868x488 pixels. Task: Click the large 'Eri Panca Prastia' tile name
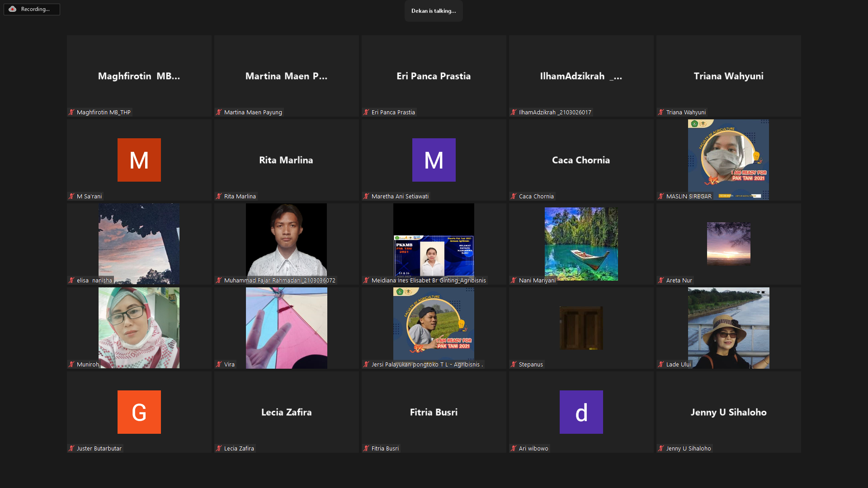click(434, 76)
